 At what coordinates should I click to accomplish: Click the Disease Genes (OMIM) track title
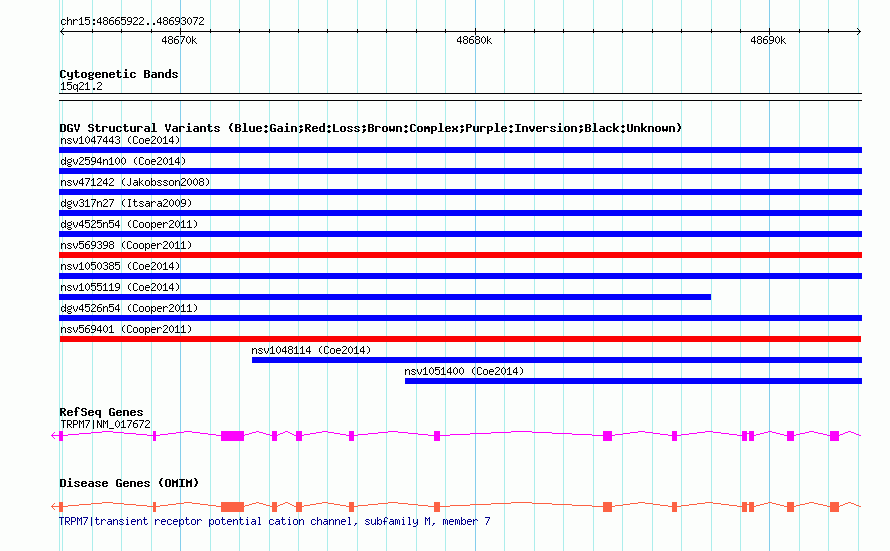pyautogui.click(x=129, y=483)
